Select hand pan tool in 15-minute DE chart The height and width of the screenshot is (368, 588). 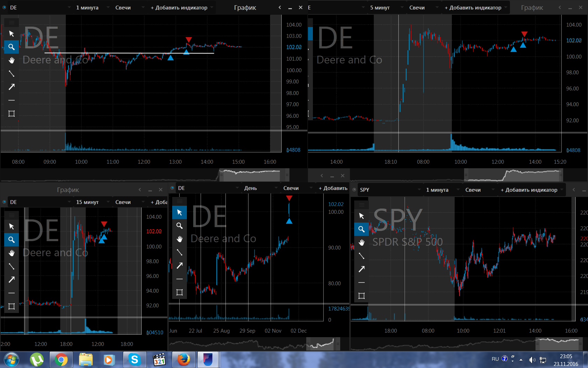[12, 253]
